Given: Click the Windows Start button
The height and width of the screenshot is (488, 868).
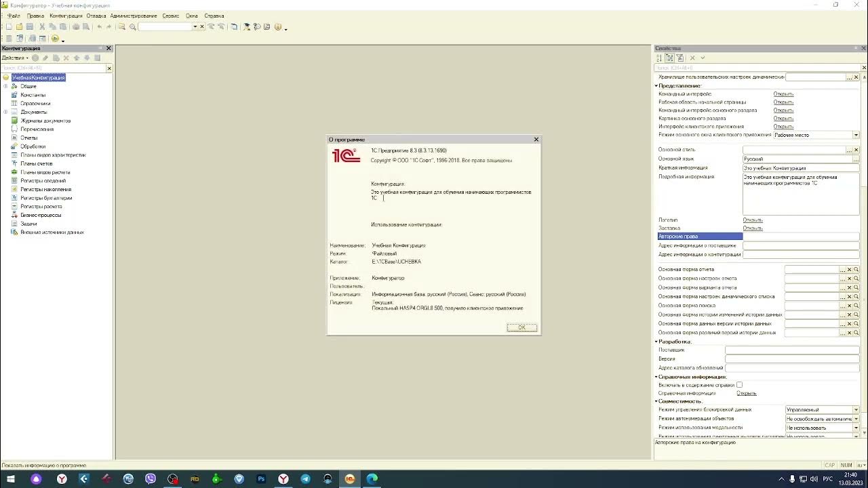Looking at the screenshot, I should [x=11, y=479].
